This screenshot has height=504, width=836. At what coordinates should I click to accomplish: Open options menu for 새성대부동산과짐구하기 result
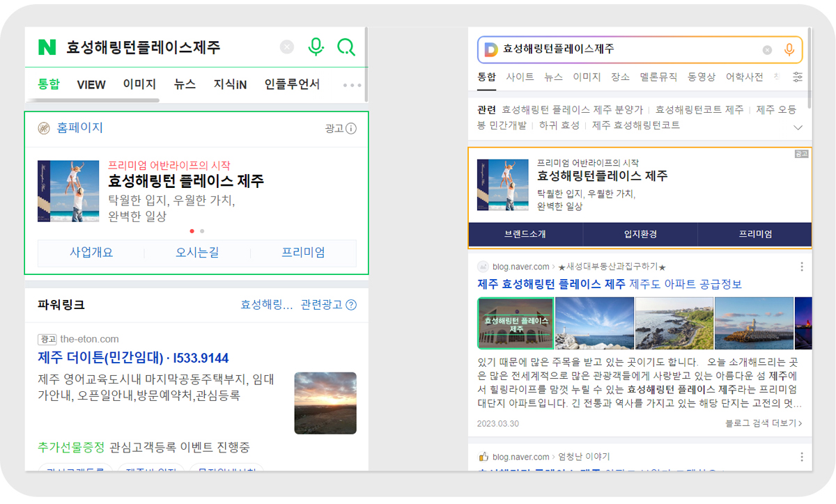[x=802, y=267]
